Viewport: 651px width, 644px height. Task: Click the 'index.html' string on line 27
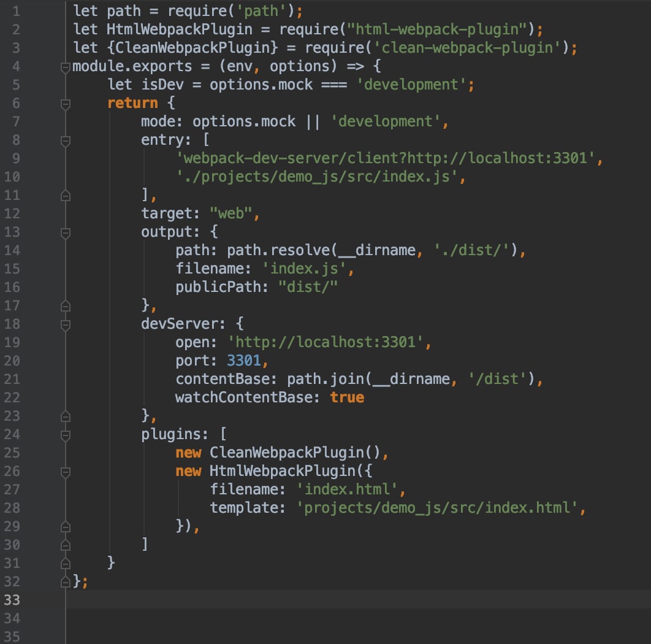(x=347, y=489)
